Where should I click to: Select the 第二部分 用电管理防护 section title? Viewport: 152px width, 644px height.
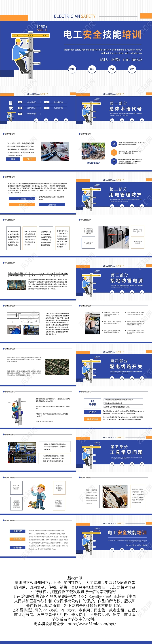125,192
